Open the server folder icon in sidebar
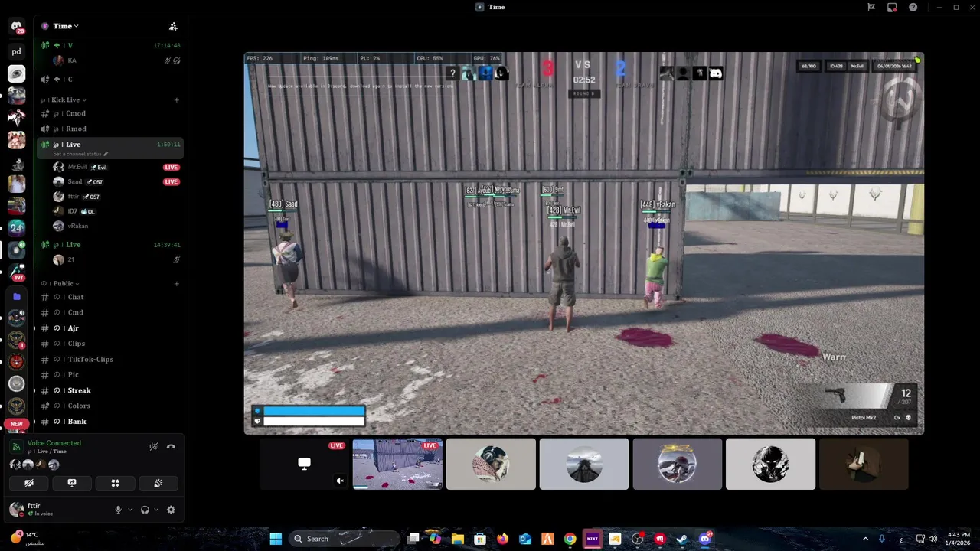980x551 pixels. coord(16,296)
